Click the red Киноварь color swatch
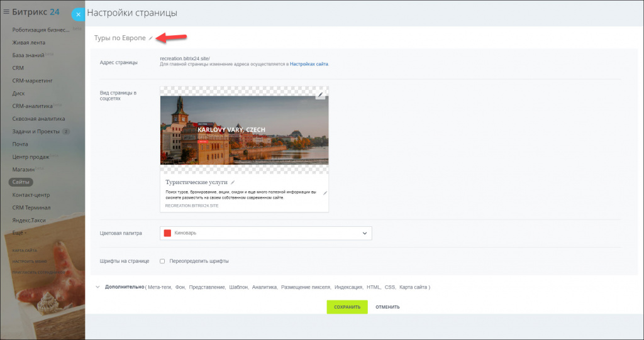 pos(167,233)
